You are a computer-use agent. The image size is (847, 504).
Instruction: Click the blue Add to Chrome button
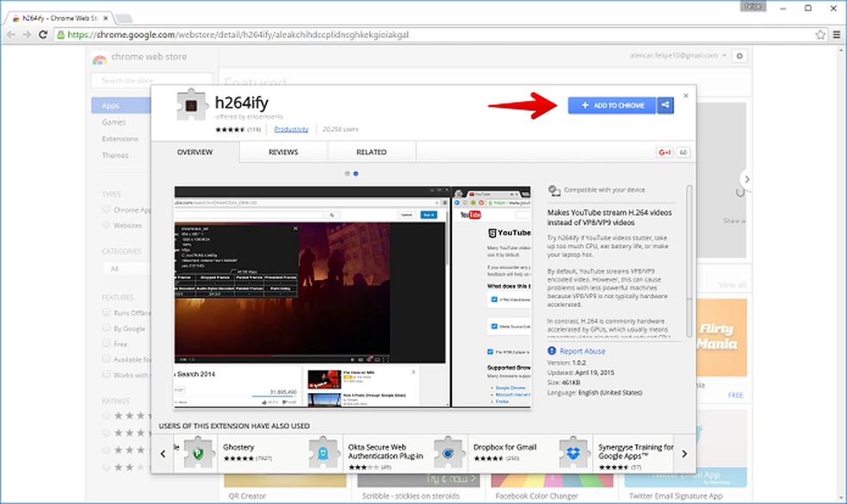coord(611,105)
